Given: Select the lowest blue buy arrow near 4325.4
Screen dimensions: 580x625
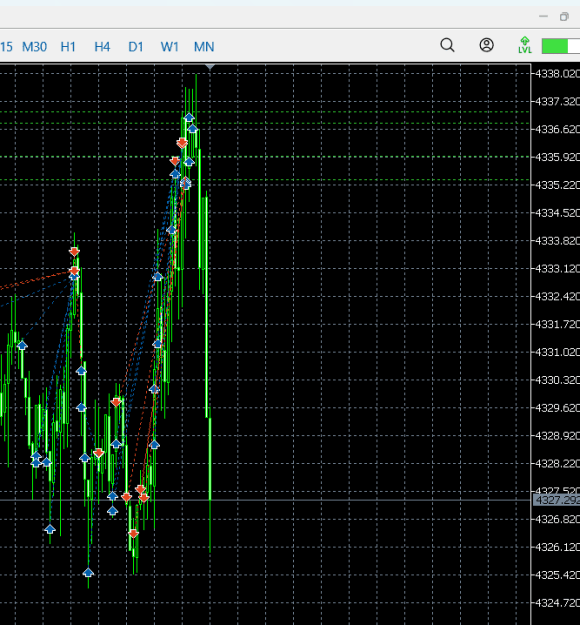Looking at the screenshot, I should pos(88,573).
